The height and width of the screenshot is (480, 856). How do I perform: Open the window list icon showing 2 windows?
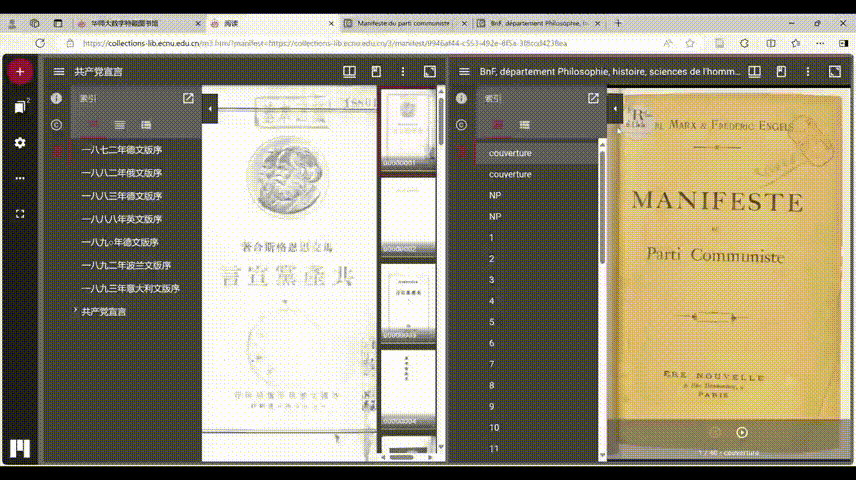(20, 106)
